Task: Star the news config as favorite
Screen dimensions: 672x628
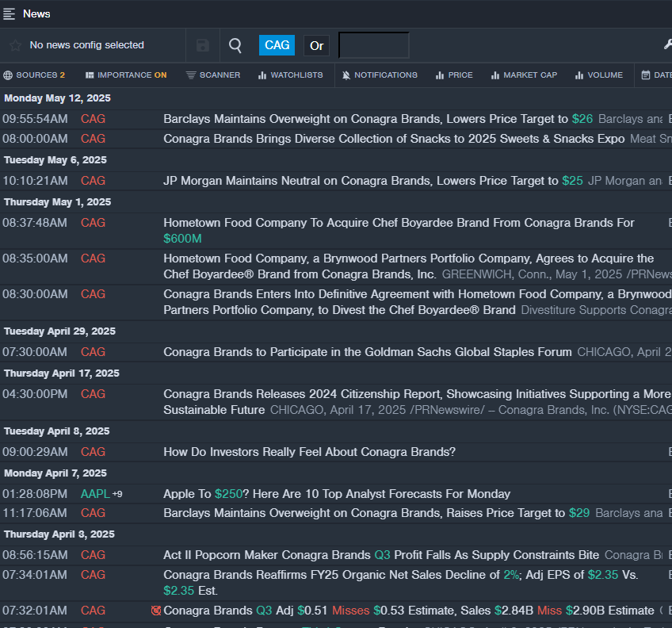Action: point(15,45)
